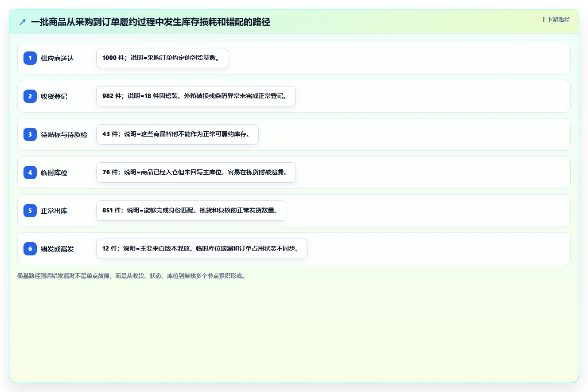This screenshot has width=588, height=392.
Task: Click step number badge 6
Action: click(x=30, y=249)
